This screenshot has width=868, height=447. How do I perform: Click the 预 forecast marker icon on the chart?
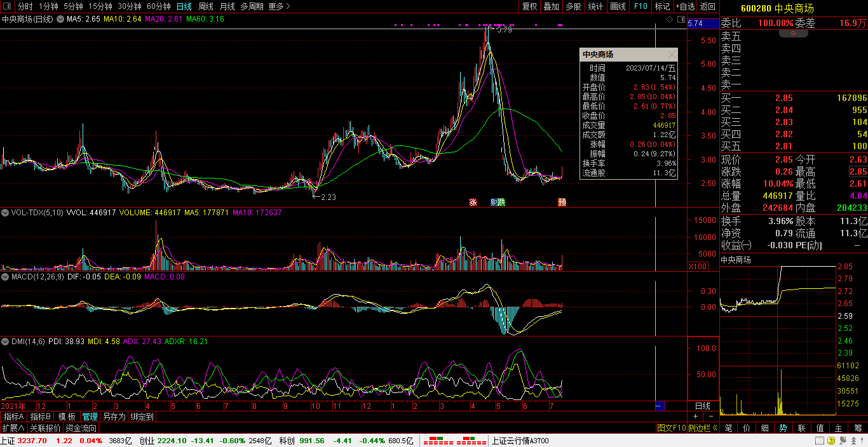click(x=562, y=203)
